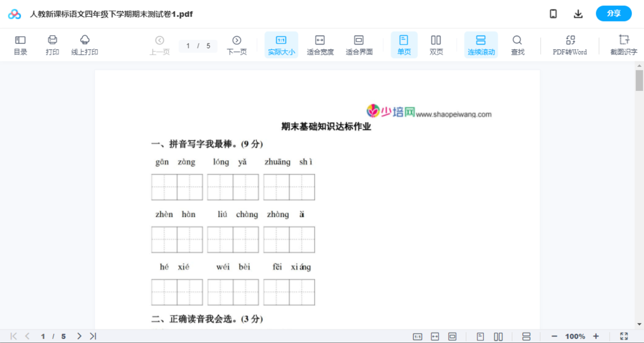Visit the www.shaopeiwang.com link
644x343 pixels.
click(455, 115)
